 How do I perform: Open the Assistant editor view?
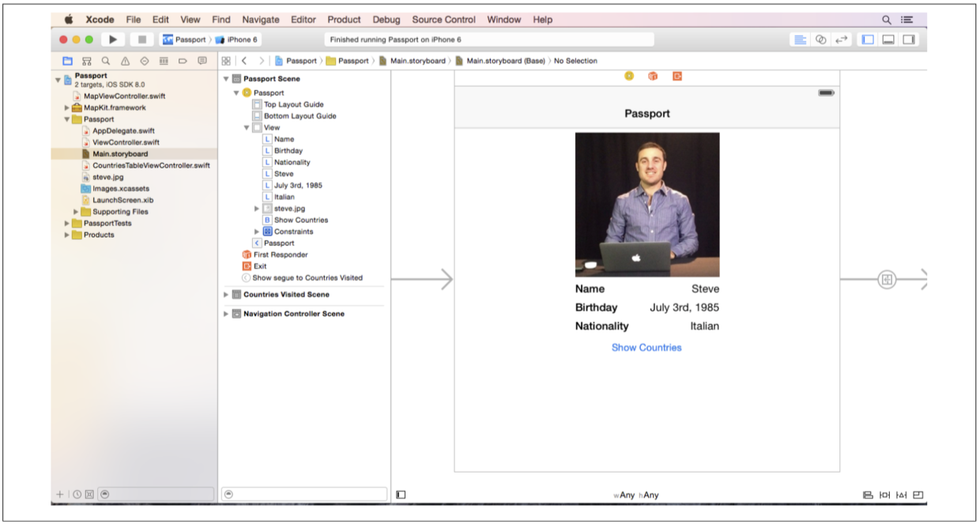point(821,40)
